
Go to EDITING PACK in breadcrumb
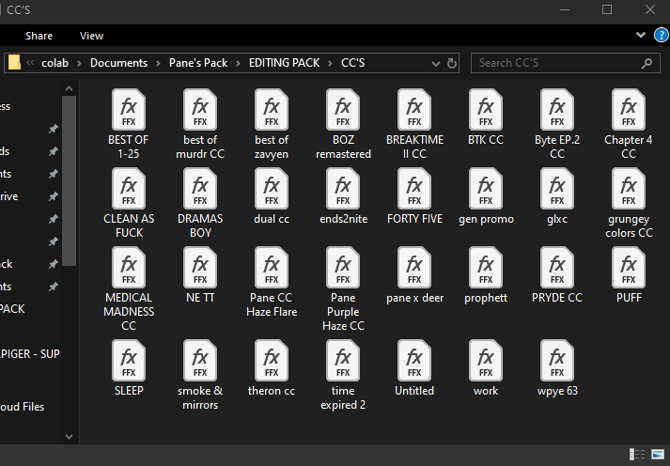tap(284, 63)
